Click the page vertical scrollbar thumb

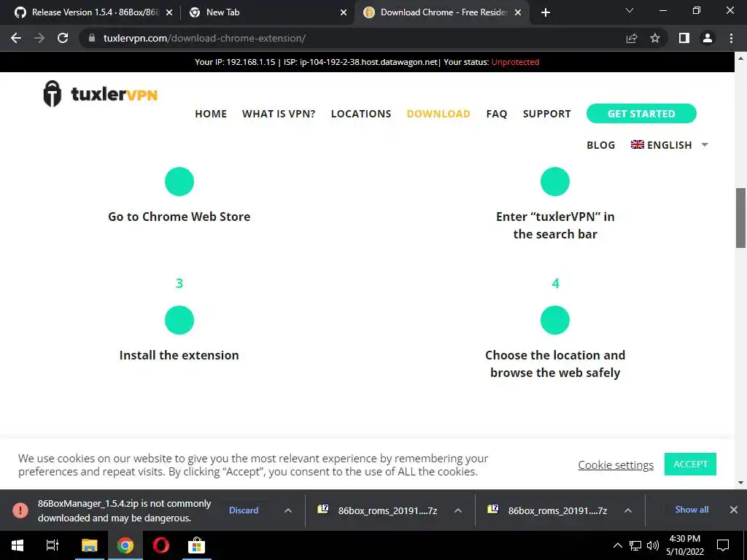click(740, 217)
